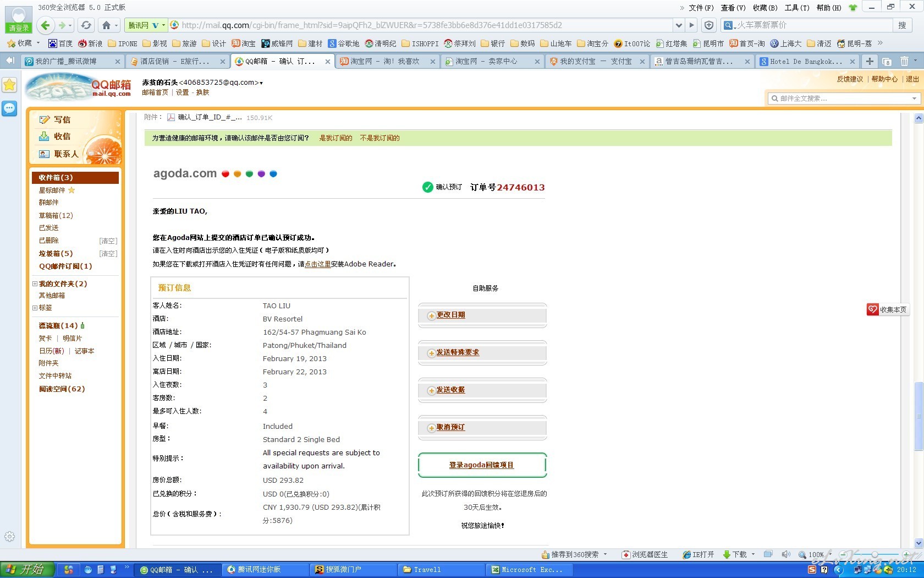924x578 pixels.
Task: Open the 百度 bookmark
Action: pyautogui.click(x=61, y=43)
